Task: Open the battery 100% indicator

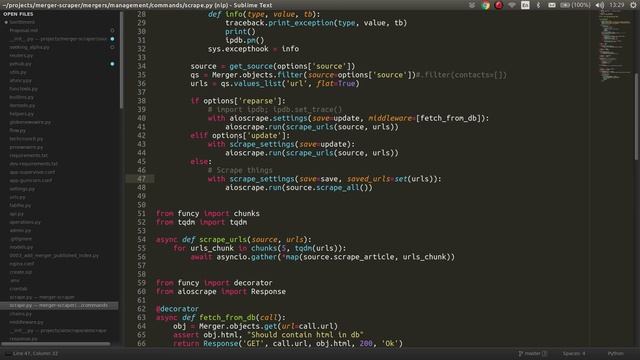Action: (x=576, y=5)
